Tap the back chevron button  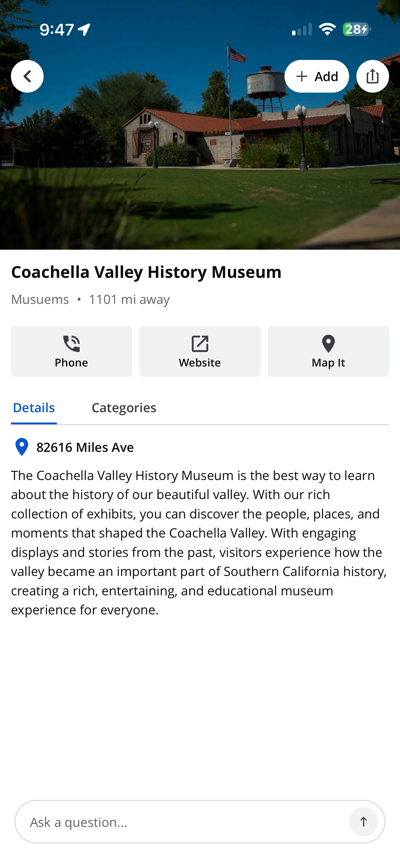(27, 76)
